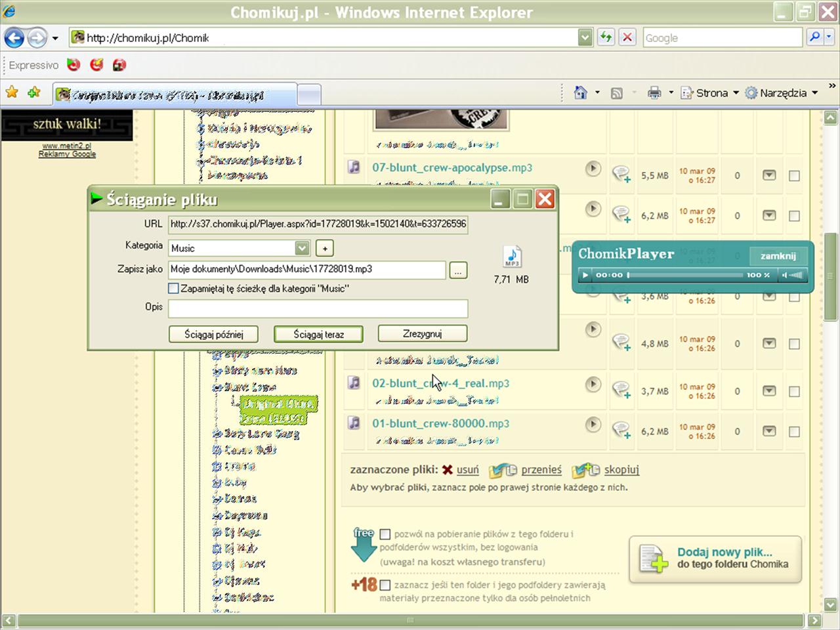Click the music note icon beside 01-blunt_crew-80000.mp3
Viewport: 840px width, 630px height.
354,423
